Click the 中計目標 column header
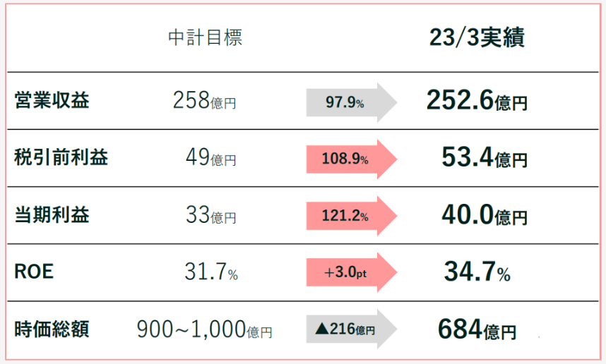 (205, 38)
